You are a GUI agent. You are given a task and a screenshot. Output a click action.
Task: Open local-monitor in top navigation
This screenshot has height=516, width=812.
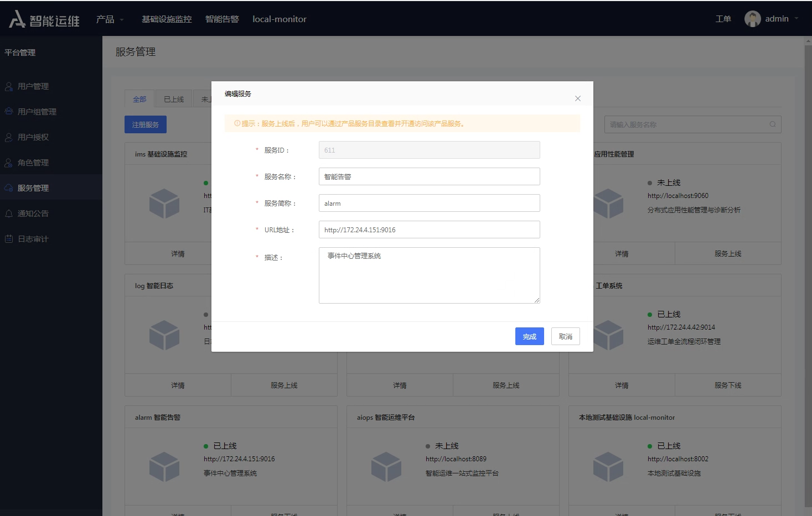click(x=280, y=19)
